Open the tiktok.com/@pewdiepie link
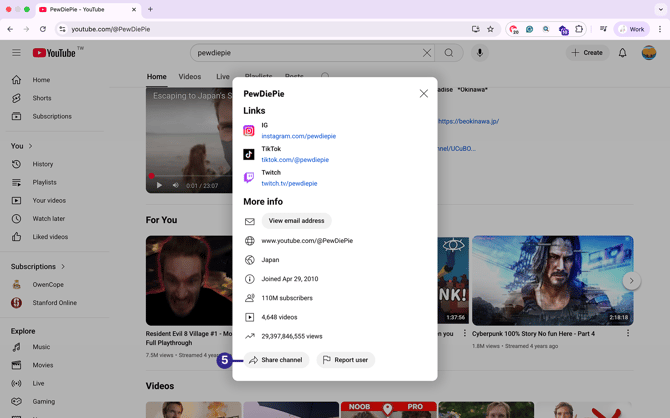Image resolution: width=670 pixels, height=418 pixels. [295, 160]
